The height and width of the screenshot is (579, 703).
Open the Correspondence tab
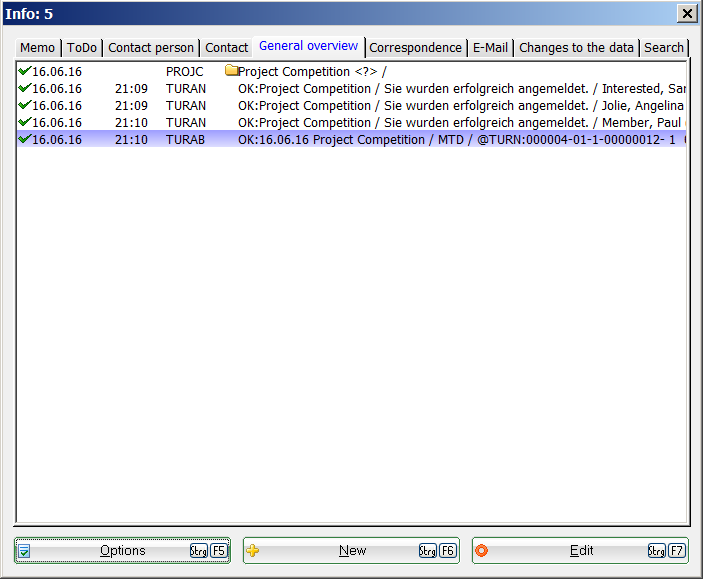(x=415, y=48)
